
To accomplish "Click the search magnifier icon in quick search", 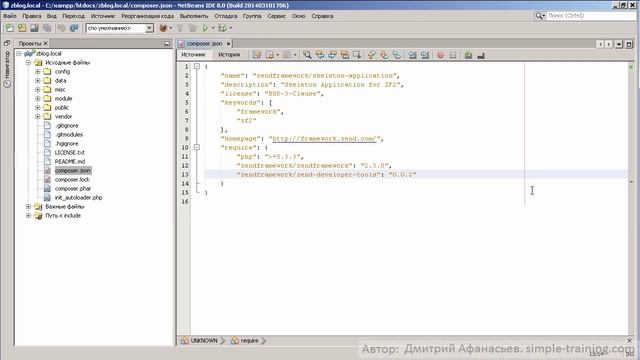I will [540, 16].
